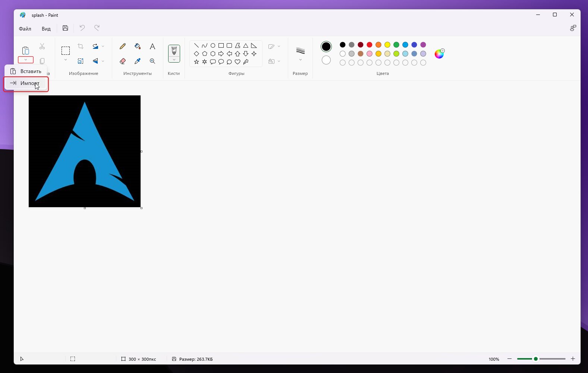Pick the purple color swatch
Viewport: 588px width, 373px height.
[x=423, y=45]
